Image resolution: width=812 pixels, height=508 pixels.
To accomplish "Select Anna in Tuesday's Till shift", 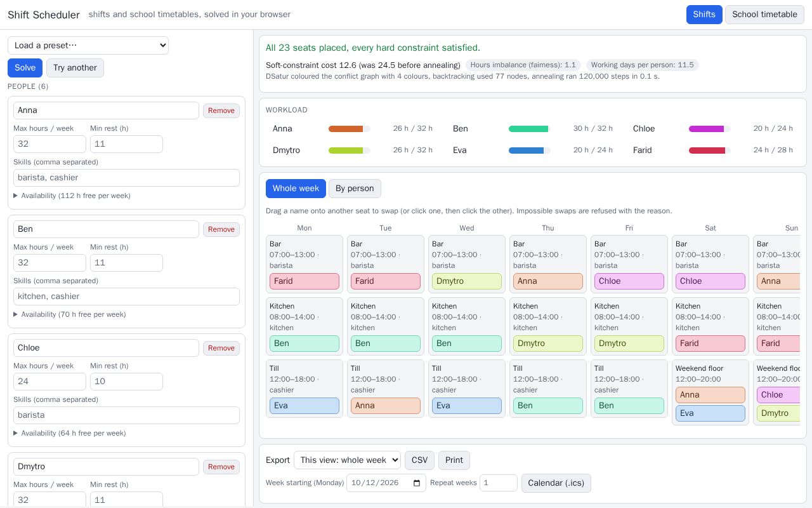I will tap(386, 406).
